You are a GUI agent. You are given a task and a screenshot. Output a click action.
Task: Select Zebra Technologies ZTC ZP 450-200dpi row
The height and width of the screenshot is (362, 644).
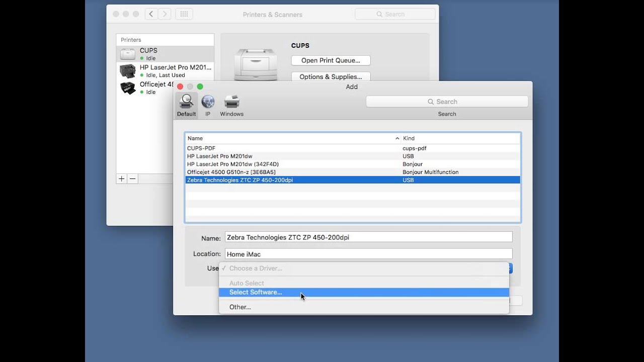353,180
